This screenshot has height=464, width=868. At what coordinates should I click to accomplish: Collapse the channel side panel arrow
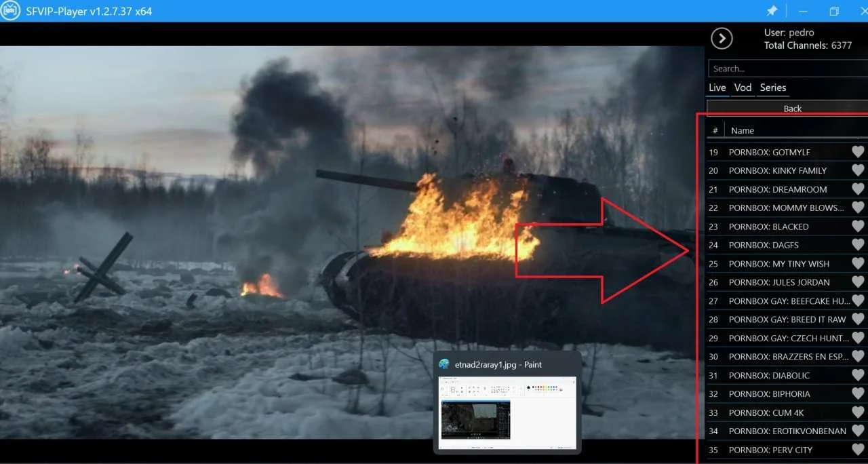click(x=722, y=38)
